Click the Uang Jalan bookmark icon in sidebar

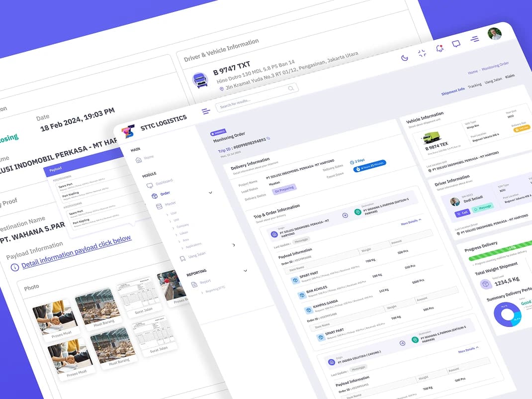[x=182, y=259]
